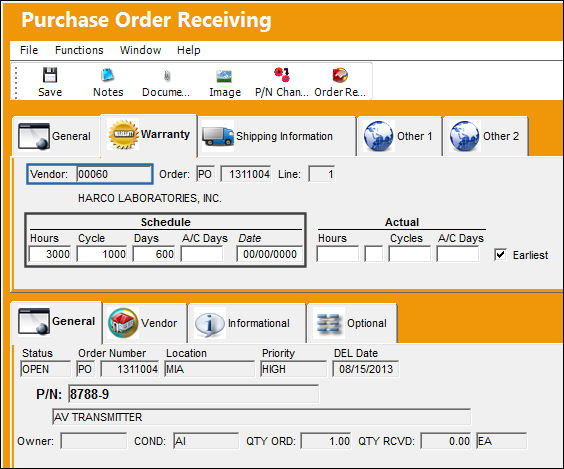Open the Help menu
The width and height of the screenshot is (564, 469).
coord(188,50)
